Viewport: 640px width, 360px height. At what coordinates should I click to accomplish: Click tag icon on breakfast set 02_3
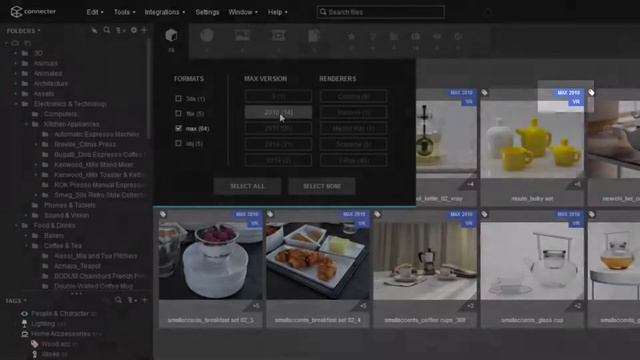click(163, 214)
